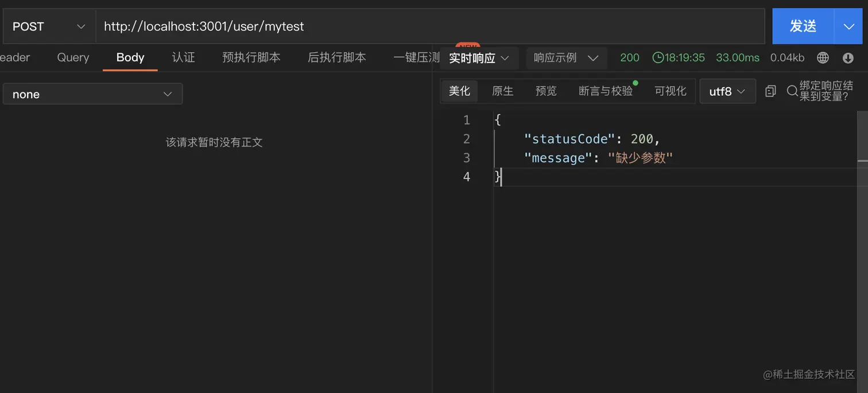Switch to the Query tab
The height and width of the screenshot is (393, 868).
pyautogui.click(x=73, y=57)
